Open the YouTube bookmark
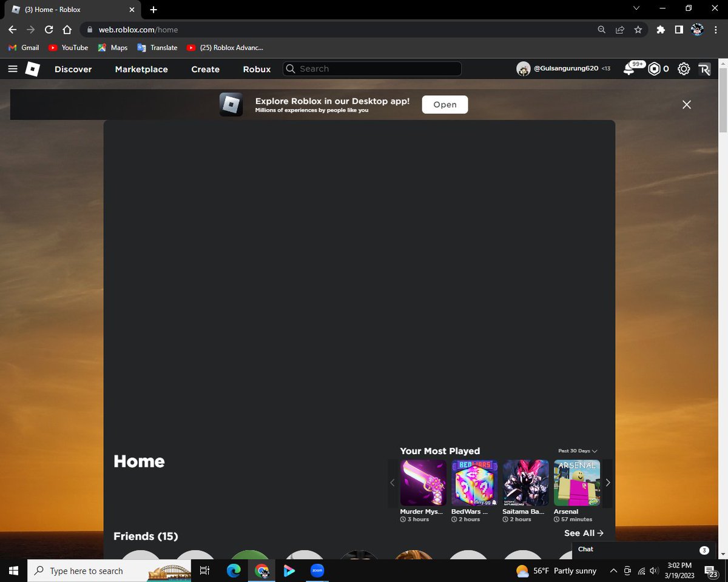 [x=69, y=47]
